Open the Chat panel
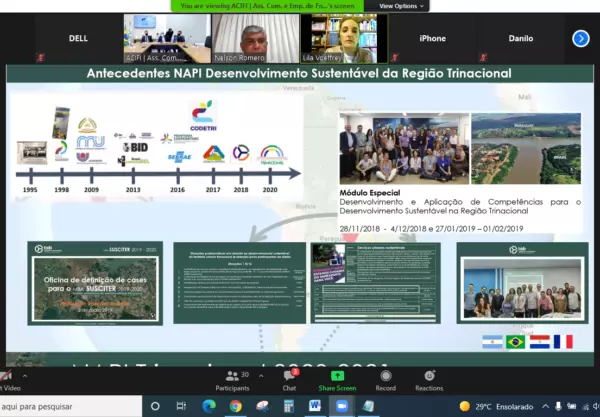 click(x=289, y=379)
